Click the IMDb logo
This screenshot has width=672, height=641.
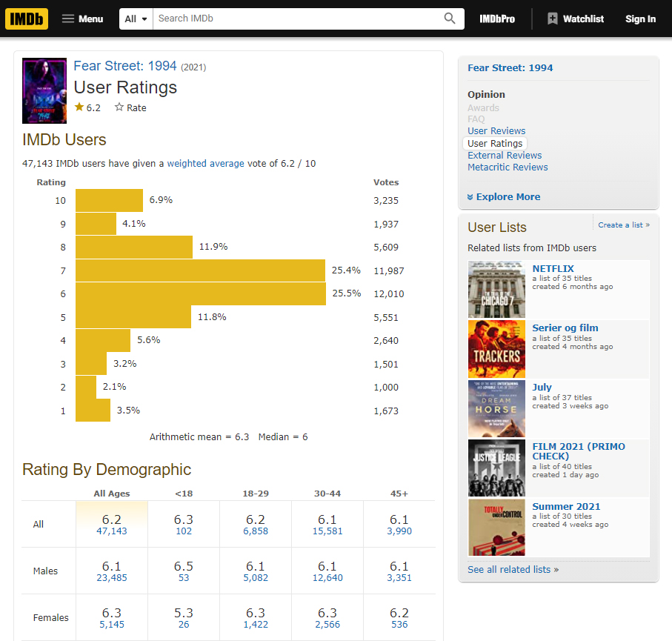(27, 19)
